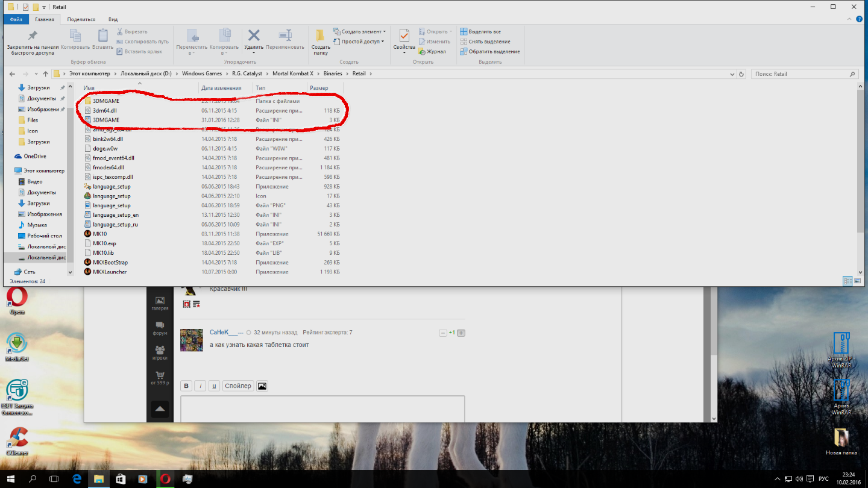Click the comment text area
Image resolution: width=868 pixels, height=488 pixels.
322,408
